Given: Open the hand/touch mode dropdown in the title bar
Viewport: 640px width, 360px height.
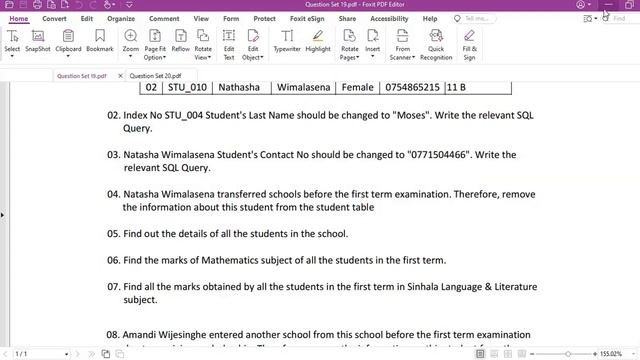Looking at the screenshot, I should 109,5.
